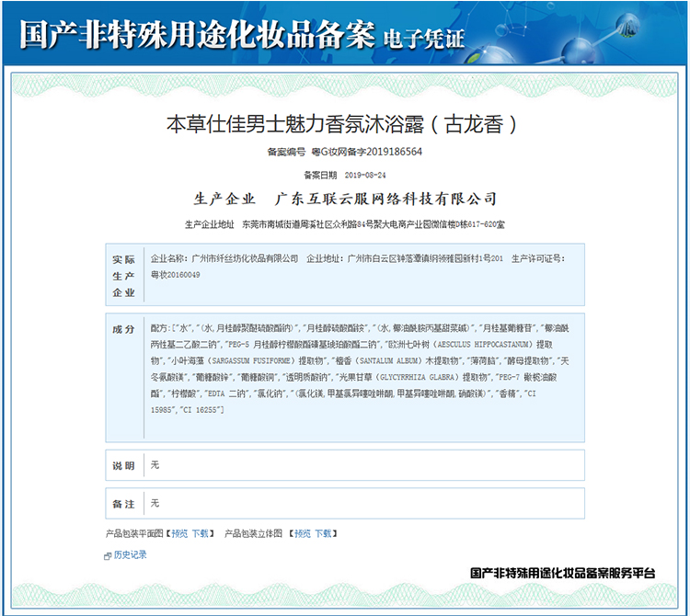The image size is (690, 616).
Task: Click the 生产企业地址 address text
Action: pos(374,224)
